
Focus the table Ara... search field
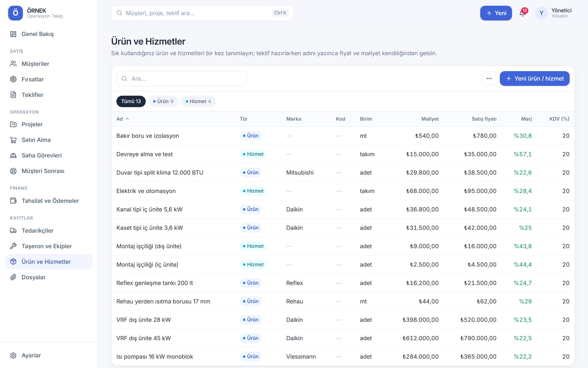(x=182, y=79)
